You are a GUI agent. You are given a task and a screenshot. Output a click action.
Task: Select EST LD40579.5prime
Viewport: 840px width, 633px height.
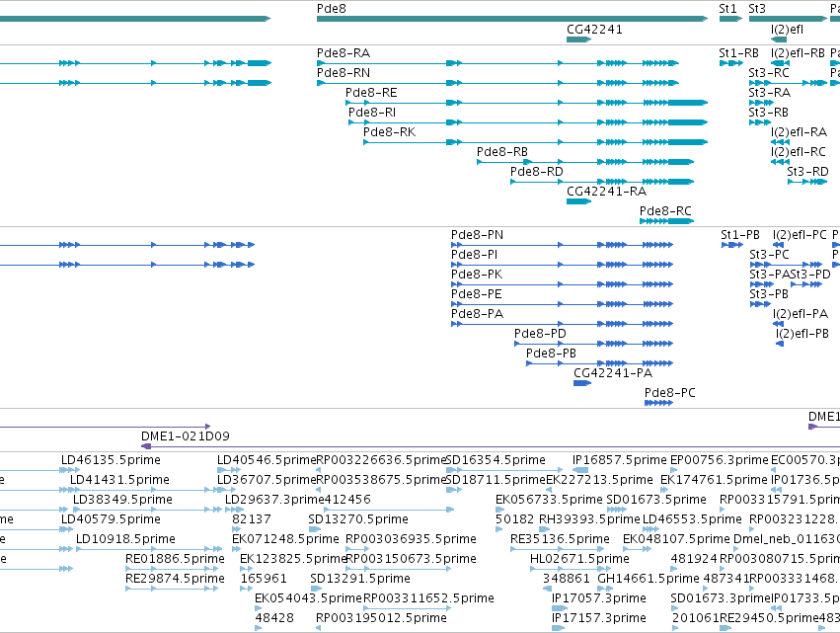(111, 519)
